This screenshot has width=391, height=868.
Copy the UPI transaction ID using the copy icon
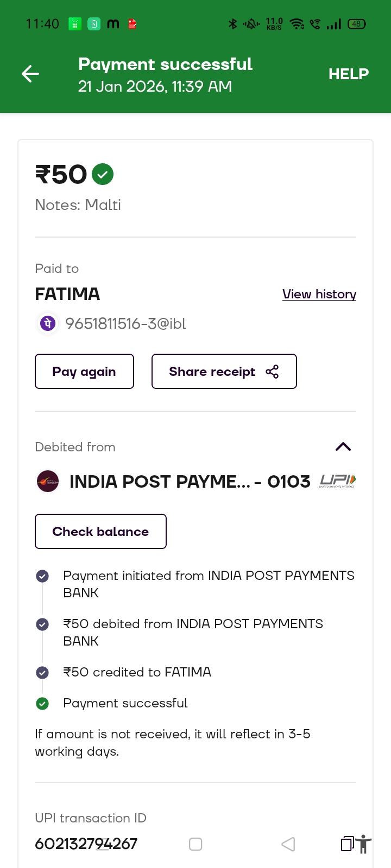(x=347, y=844)
